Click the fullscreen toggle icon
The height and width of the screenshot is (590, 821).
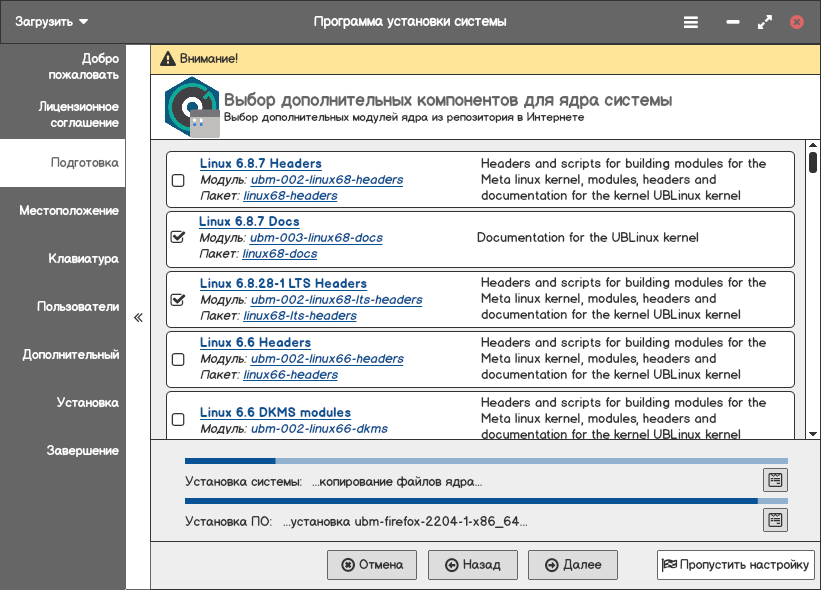click(x=764, y=21)
